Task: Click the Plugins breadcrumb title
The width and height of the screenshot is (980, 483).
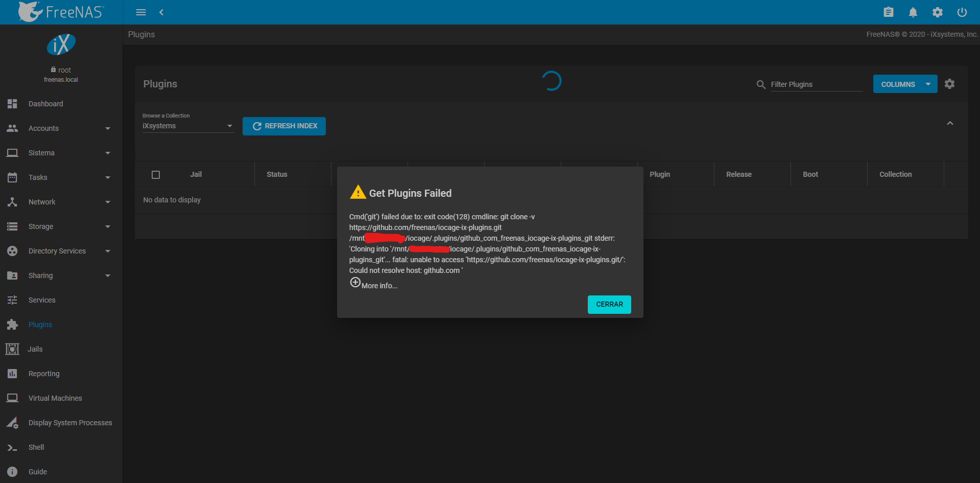Action: (x=141, y=34)
